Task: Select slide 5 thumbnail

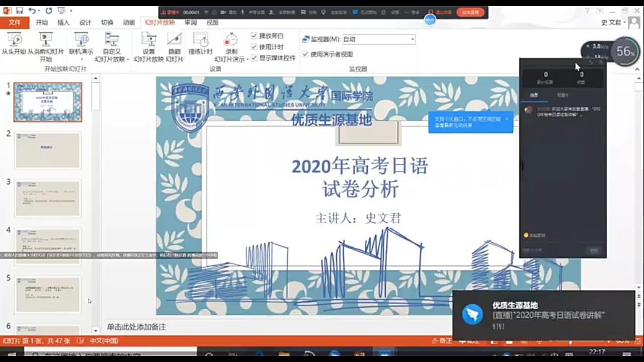Action: [x=48, y=295]
